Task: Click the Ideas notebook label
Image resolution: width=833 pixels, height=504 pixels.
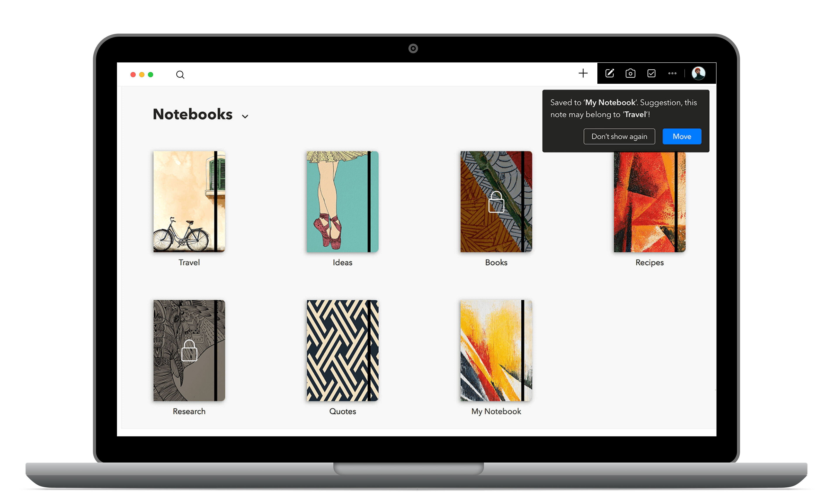Action: 343,263
